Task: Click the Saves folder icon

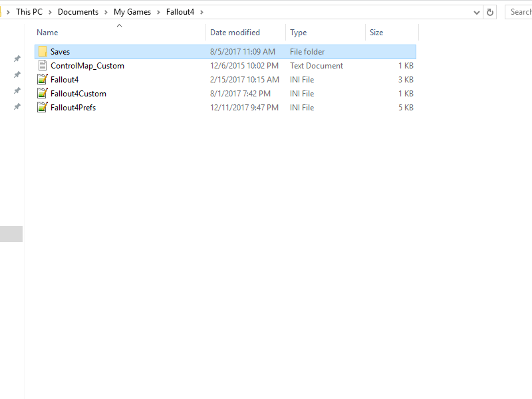Action: (x=43, y=52)
